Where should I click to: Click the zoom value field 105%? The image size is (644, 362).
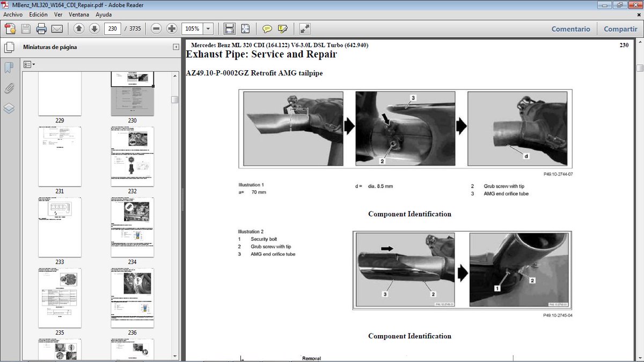192,29
